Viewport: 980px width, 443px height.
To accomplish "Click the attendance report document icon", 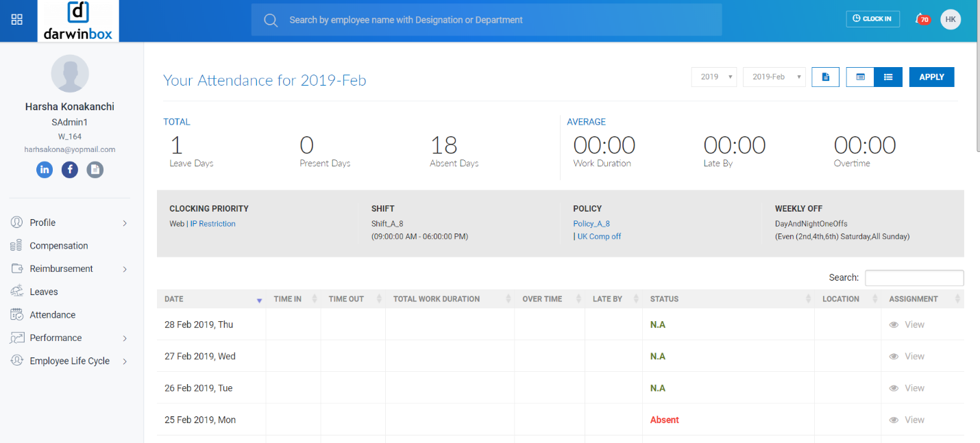I will click(x=825, y=77).
